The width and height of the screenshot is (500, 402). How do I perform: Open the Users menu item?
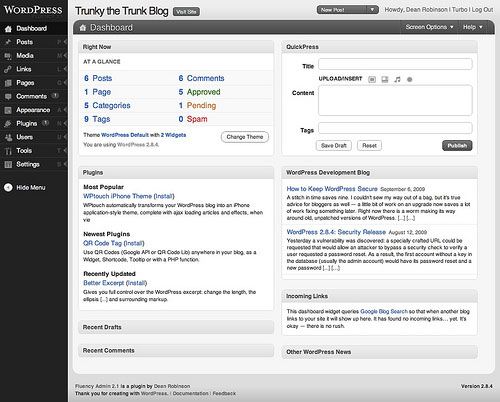click(x=25, y=137)
